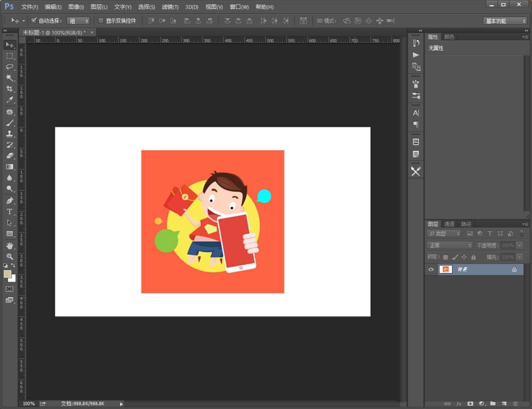This screenshot has width=532, height=409.
Task: Click the 背景 layer thumbnail
Action: (x=445, y=270)
